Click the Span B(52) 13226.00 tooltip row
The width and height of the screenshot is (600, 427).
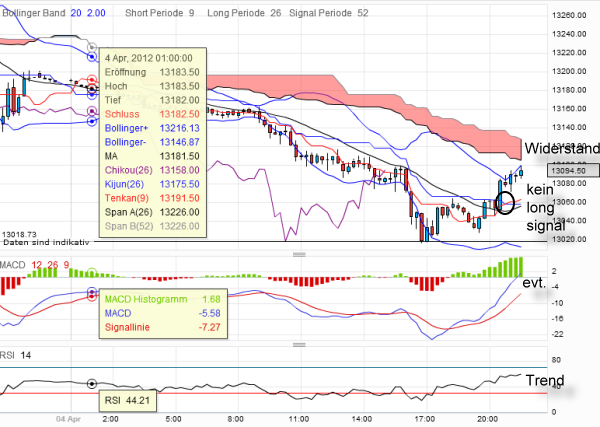click(152, 226)
